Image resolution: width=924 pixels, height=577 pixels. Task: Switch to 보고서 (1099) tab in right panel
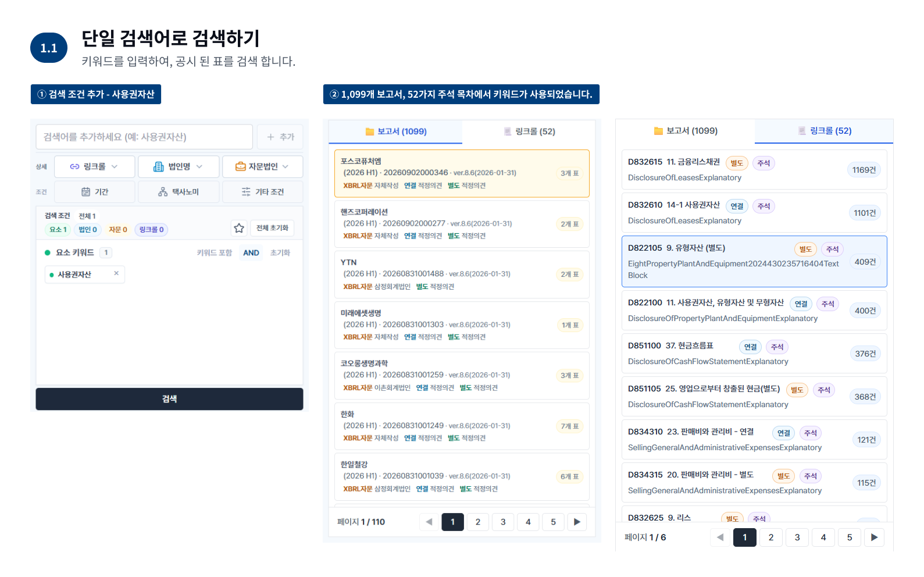[686, 131]
